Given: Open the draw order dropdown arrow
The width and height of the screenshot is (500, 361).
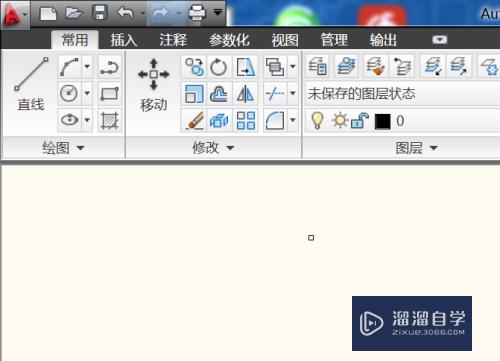Looking at the screenshot, I should point(293,67).
